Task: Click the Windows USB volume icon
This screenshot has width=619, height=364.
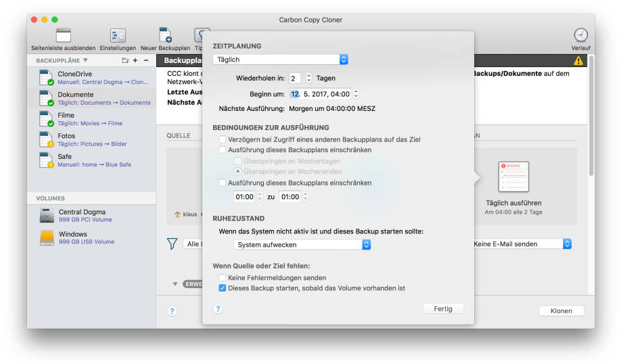Action: tap(47, 237)
